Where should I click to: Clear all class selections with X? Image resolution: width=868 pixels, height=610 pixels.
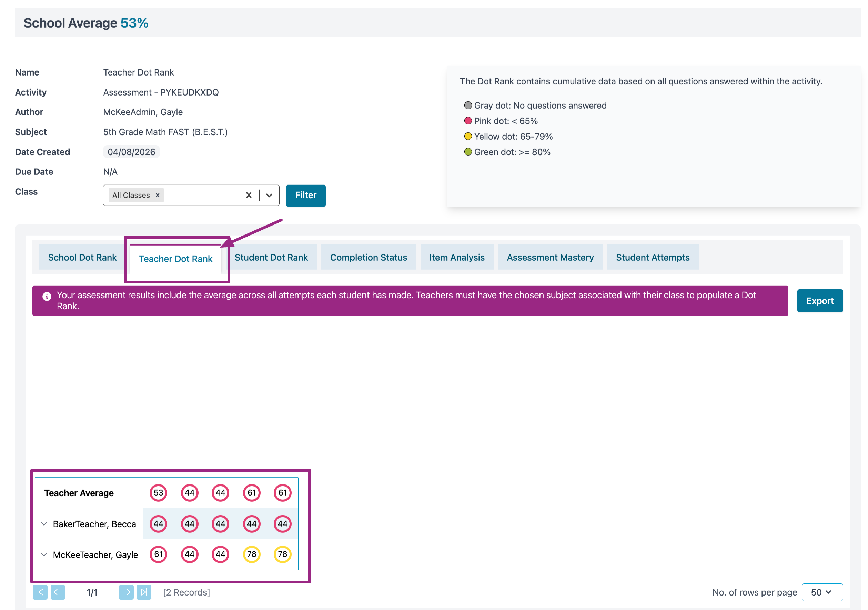coord(249,195)
